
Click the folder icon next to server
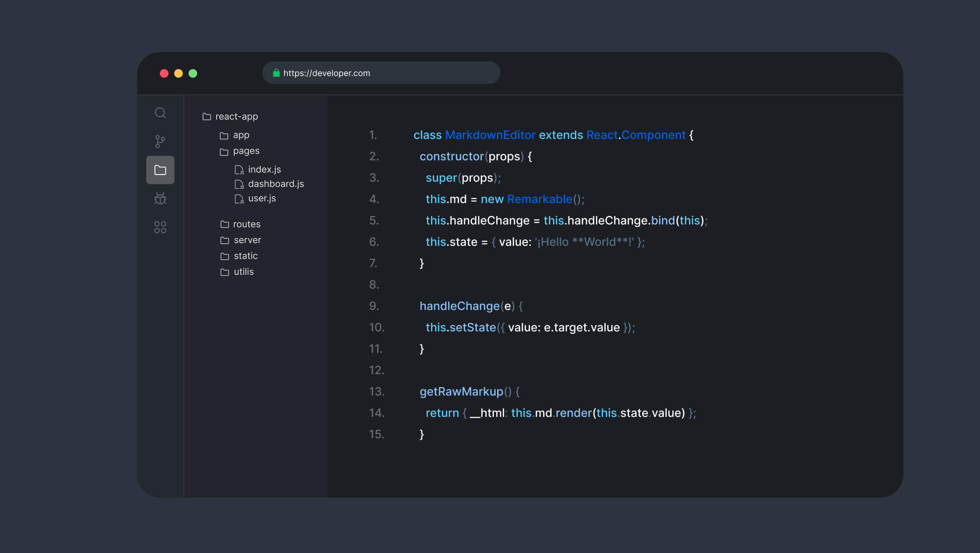coord(224,240)
